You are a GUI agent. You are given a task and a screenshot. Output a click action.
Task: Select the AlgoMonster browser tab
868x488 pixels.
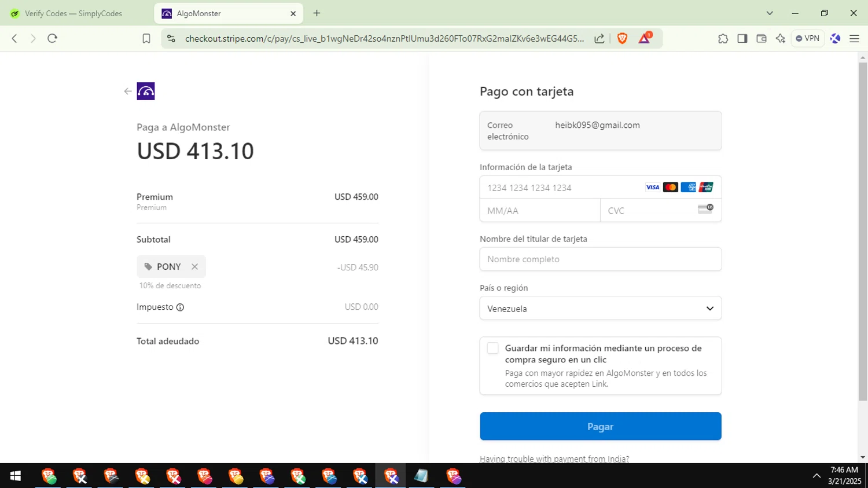point(228,13)
